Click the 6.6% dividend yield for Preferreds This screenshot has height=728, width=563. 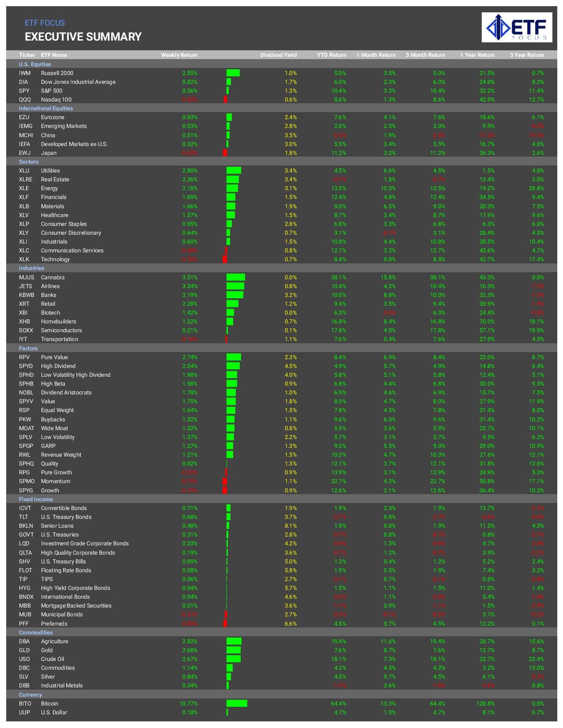pos(291,623)
